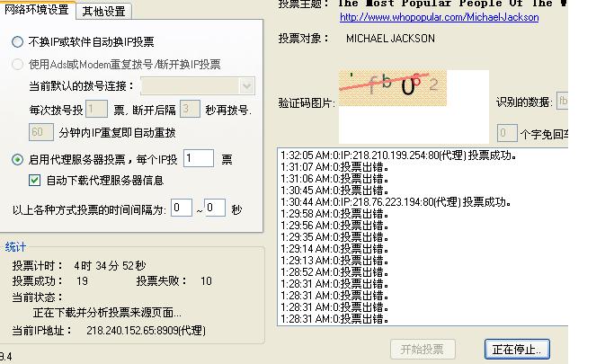This screenshot has width=614, height=364.
Task: Click the 每次拨号投 votes count field
Action: click(x=97, y=110)
